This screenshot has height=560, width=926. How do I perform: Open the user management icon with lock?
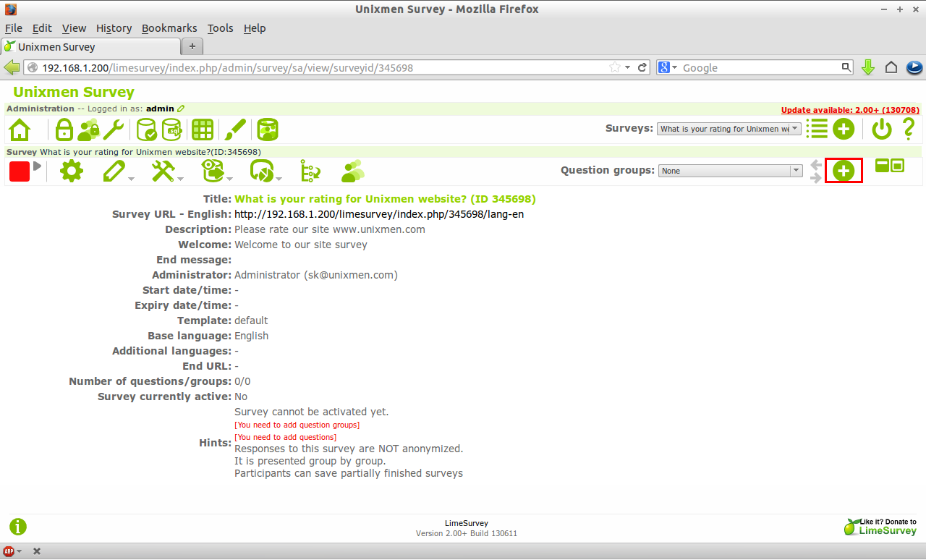tap(88, 130)
